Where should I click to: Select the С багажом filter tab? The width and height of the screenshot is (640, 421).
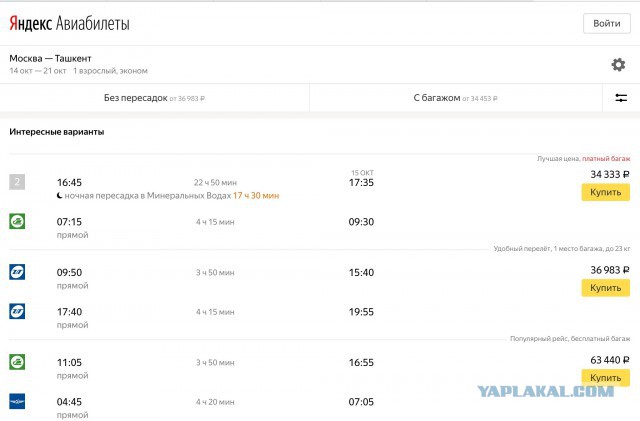(x=456, y=98)
